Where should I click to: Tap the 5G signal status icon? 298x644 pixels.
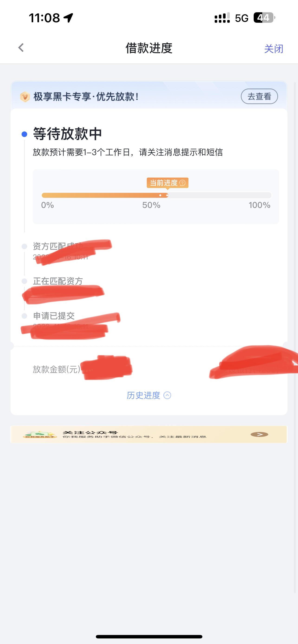[x=242, y=18]
